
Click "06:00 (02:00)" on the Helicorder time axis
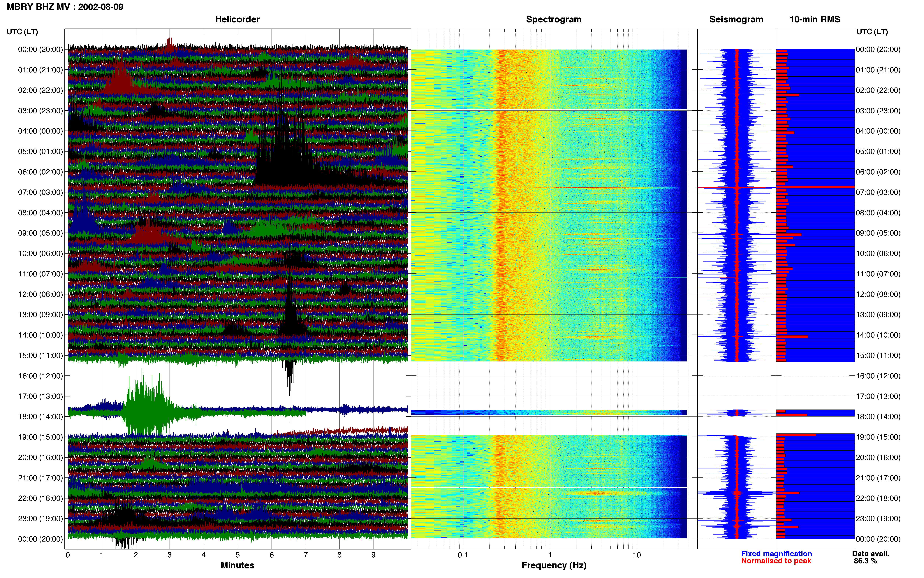tap(41, 172)
